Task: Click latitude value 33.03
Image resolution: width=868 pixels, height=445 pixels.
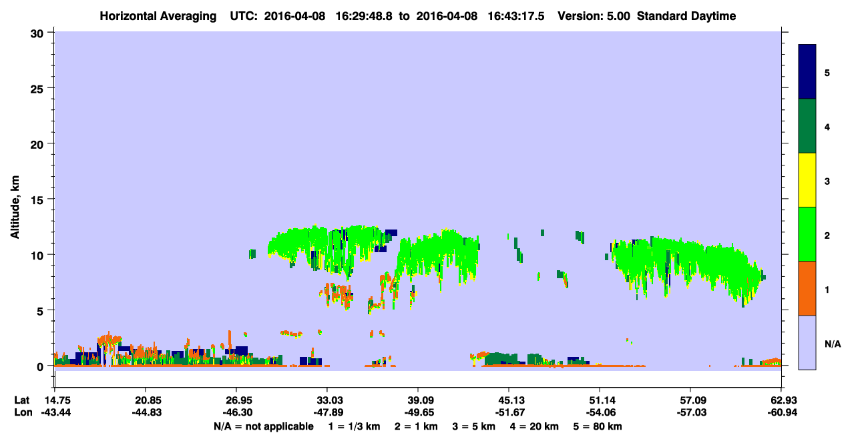Action: (327, 400)
